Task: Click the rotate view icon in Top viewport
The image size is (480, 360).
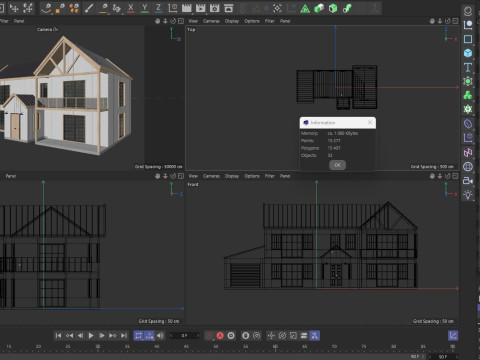Action: tap(448, 21)
